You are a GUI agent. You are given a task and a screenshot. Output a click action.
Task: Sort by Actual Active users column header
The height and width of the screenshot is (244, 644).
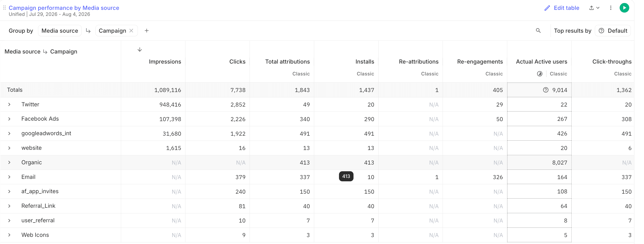click(541, 62)
